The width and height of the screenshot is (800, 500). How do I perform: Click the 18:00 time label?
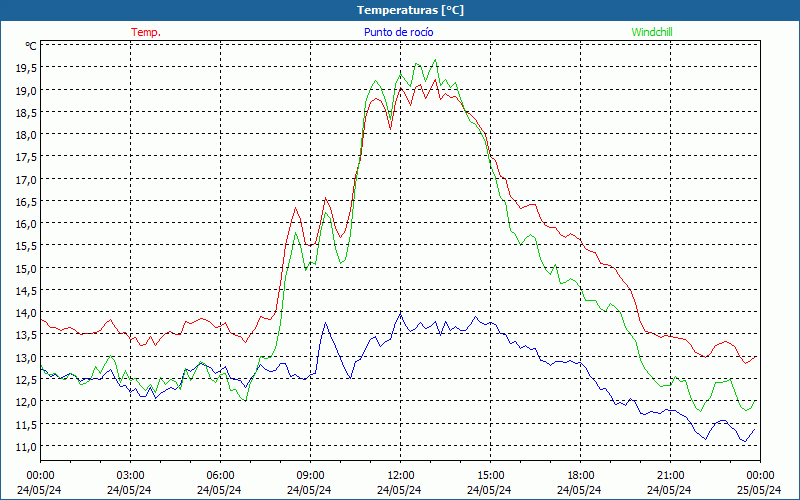coord(580,476)
